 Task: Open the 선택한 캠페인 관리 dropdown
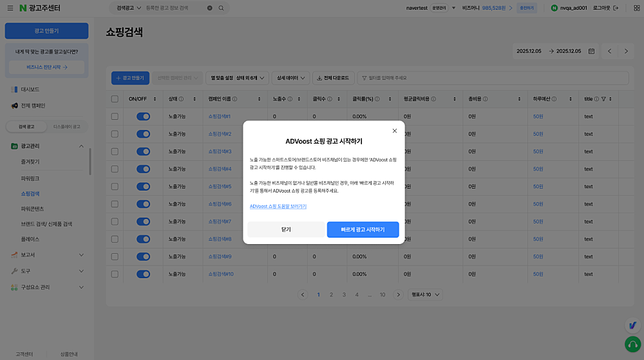coord(178,78)
